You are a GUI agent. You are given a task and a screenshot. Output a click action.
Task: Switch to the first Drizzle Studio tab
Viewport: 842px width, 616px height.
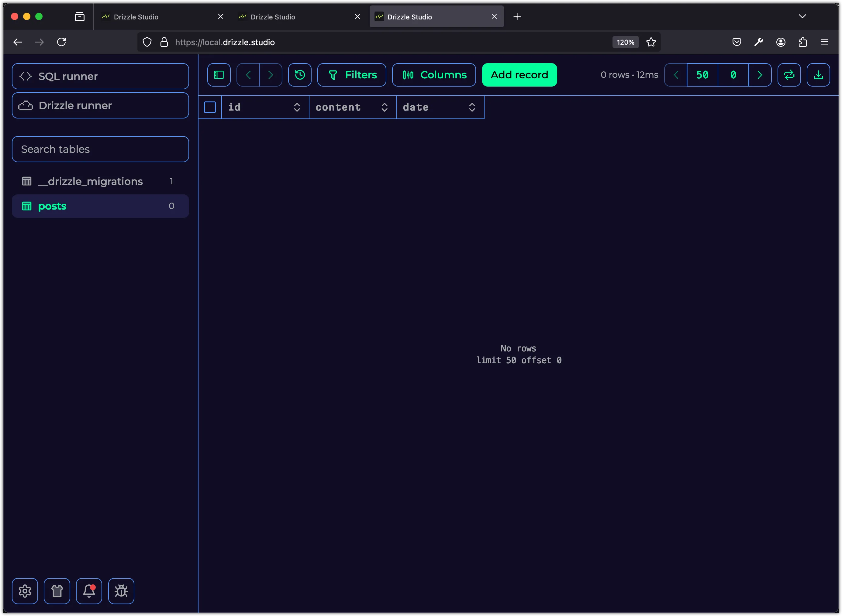(x=163, y=17)
